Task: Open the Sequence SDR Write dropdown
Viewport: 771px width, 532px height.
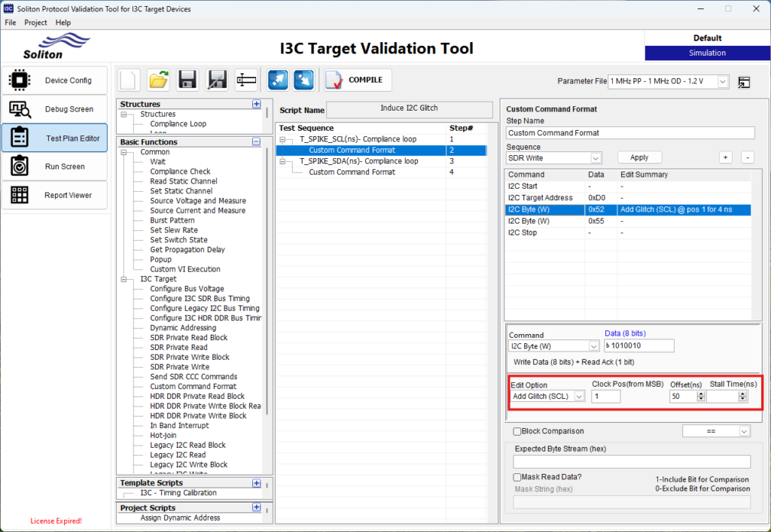Action: [596, 158]
